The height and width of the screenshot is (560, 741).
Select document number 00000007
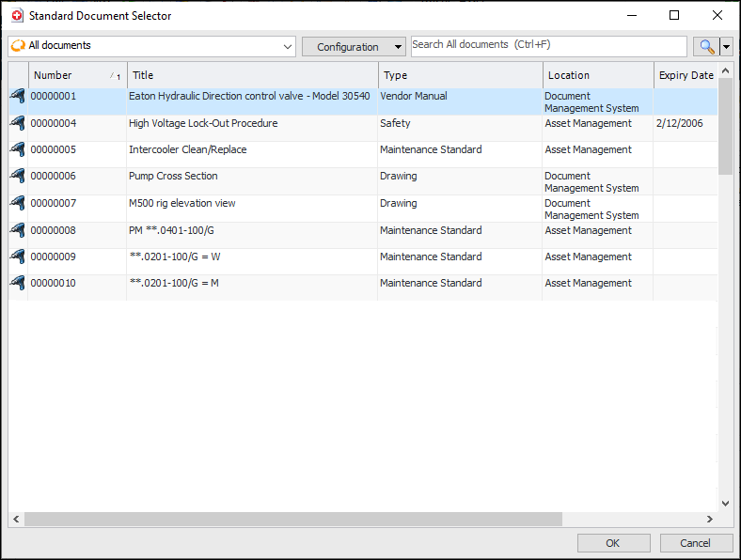[x=54, y=204]
